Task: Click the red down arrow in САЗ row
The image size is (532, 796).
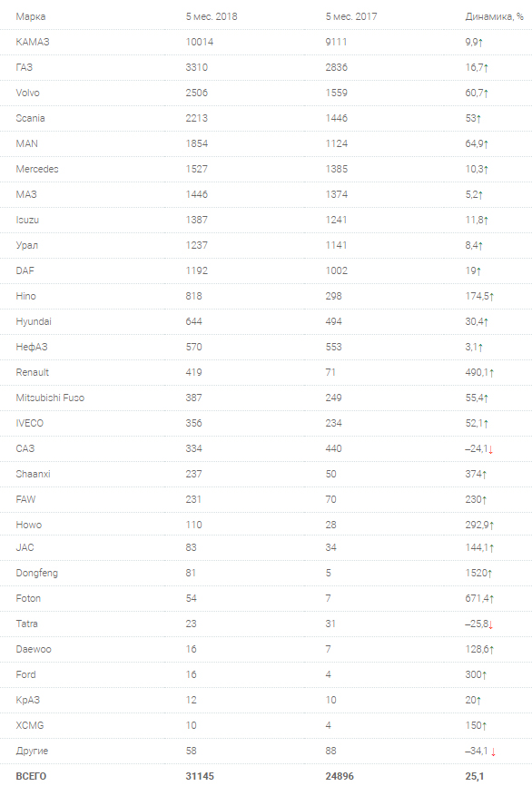Action: 490,449
